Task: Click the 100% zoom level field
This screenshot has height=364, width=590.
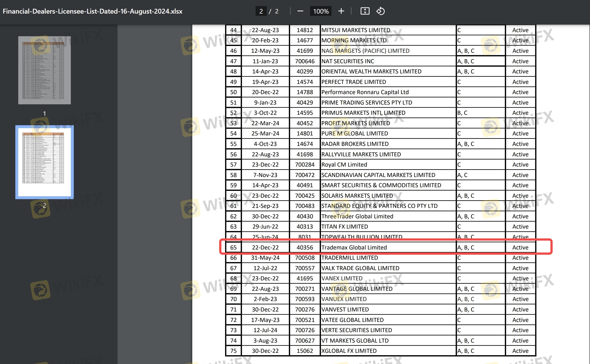Action: click(321, 11)
